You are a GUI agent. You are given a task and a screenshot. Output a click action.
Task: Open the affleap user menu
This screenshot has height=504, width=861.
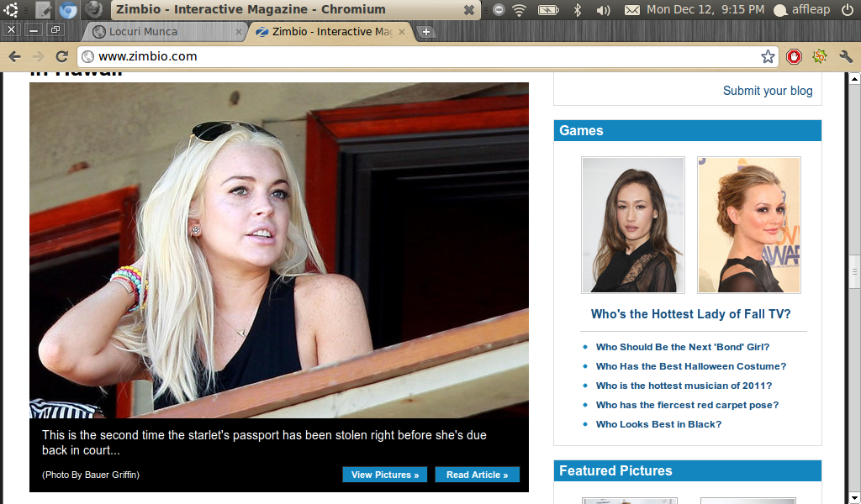[801, 9]
